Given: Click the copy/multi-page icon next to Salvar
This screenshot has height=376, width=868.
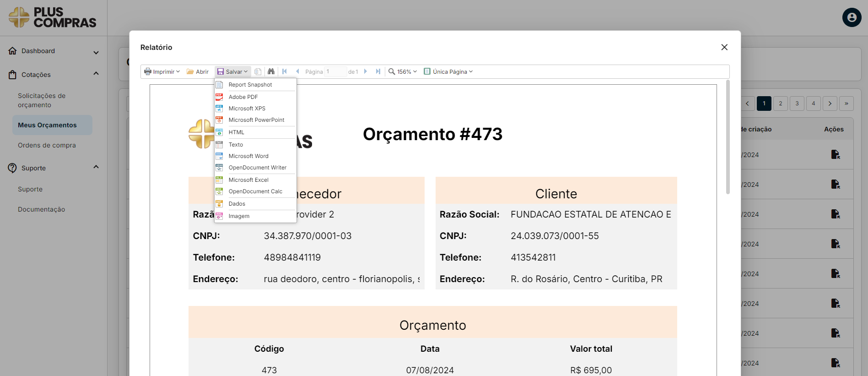Looking at the screenshot, I should click(x=258, y=71).
